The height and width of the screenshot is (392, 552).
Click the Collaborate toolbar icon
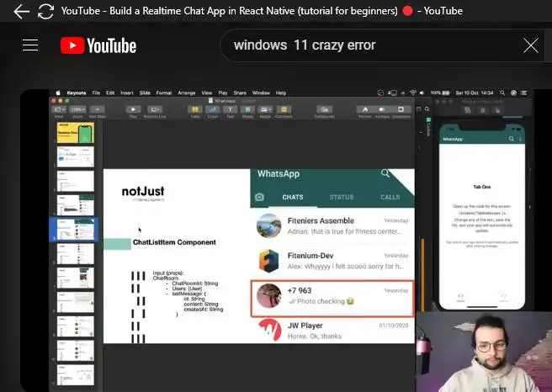(x=324, y=109)
